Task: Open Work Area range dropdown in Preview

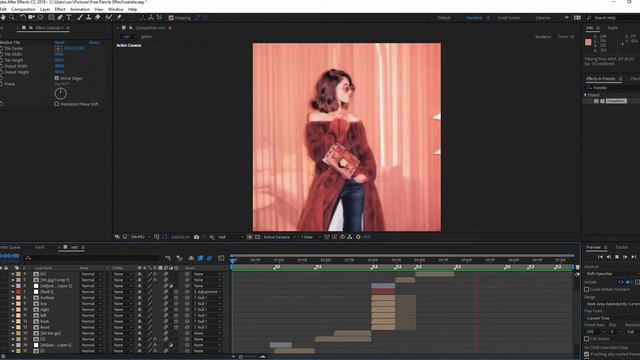Action: pos(612,304)
